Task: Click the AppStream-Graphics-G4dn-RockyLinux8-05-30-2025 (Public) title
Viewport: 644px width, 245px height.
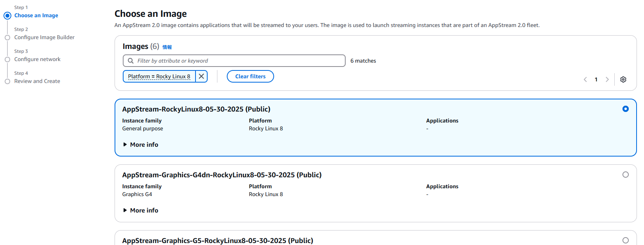Action: pyautogui.click(x=222, y=175)
